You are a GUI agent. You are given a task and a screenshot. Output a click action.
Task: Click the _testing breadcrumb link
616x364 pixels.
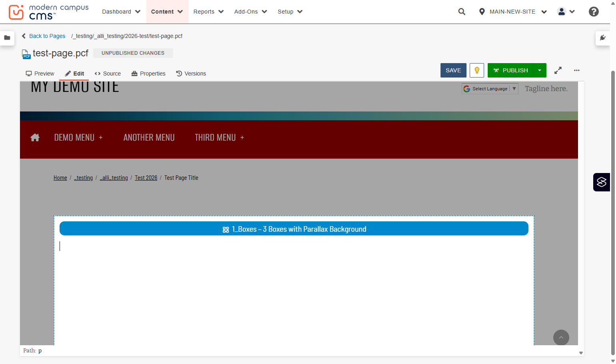coord(83,178)
